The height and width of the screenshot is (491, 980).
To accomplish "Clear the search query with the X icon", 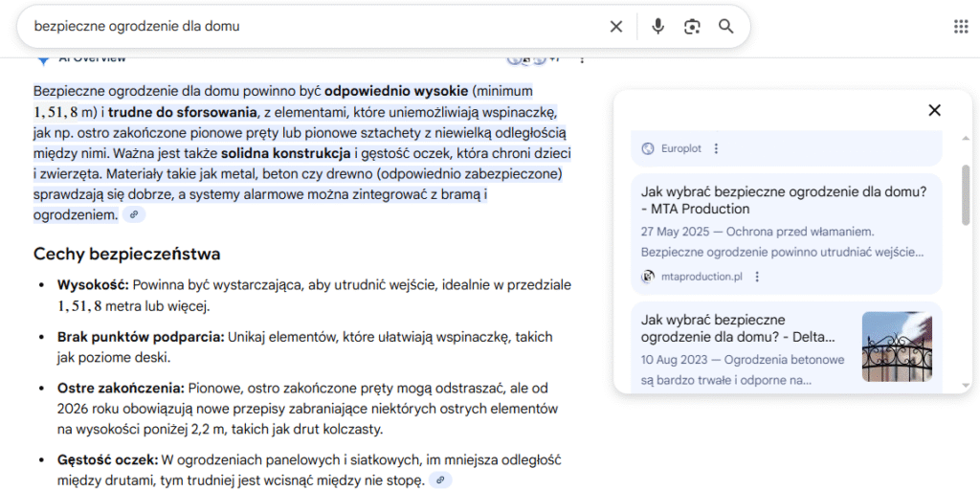I will 616,27.
